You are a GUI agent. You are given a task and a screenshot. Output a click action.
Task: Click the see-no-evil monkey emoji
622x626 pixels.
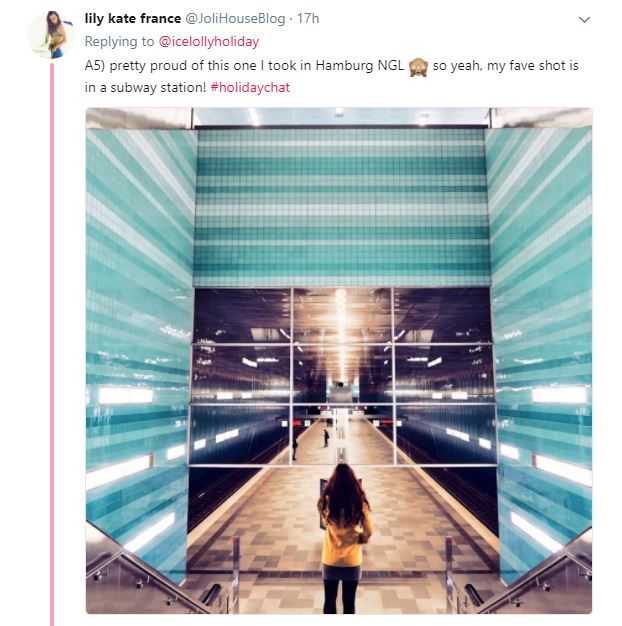coord(418,67)
